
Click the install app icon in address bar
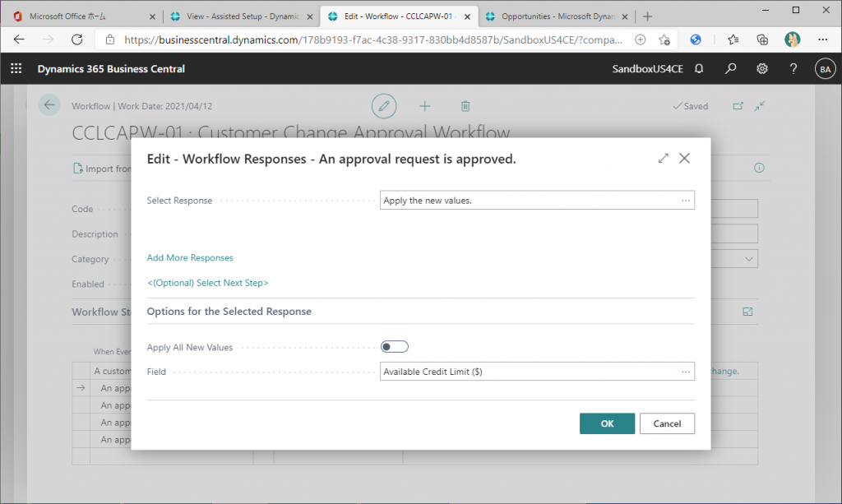coord(640,39)
